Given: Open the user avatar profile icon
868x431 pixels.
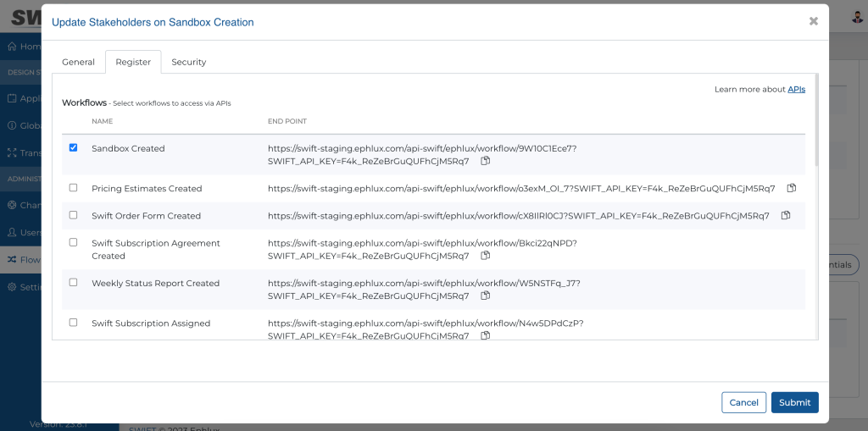Looking at the screenshot, I should (858, 17).
